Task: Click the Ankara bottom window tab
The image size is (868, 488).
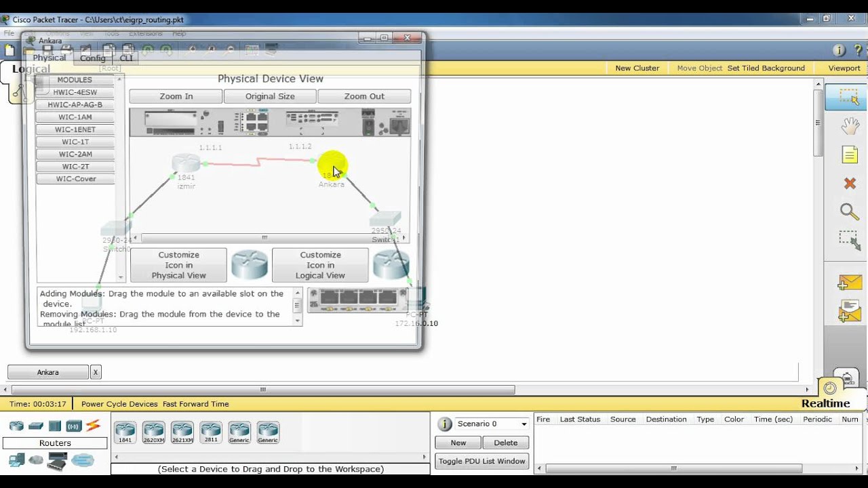Action: (x=48, y=372)
